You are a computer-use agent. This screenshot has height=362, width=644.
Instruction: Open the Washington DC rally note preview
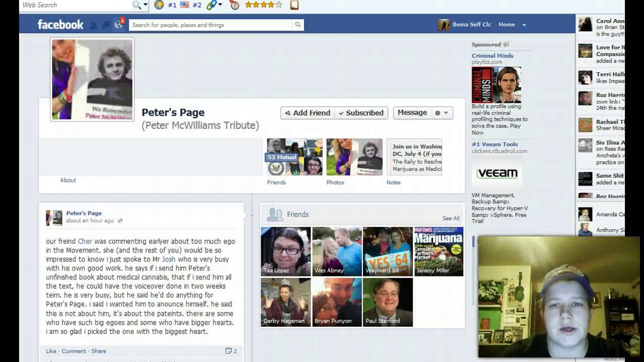414,157
